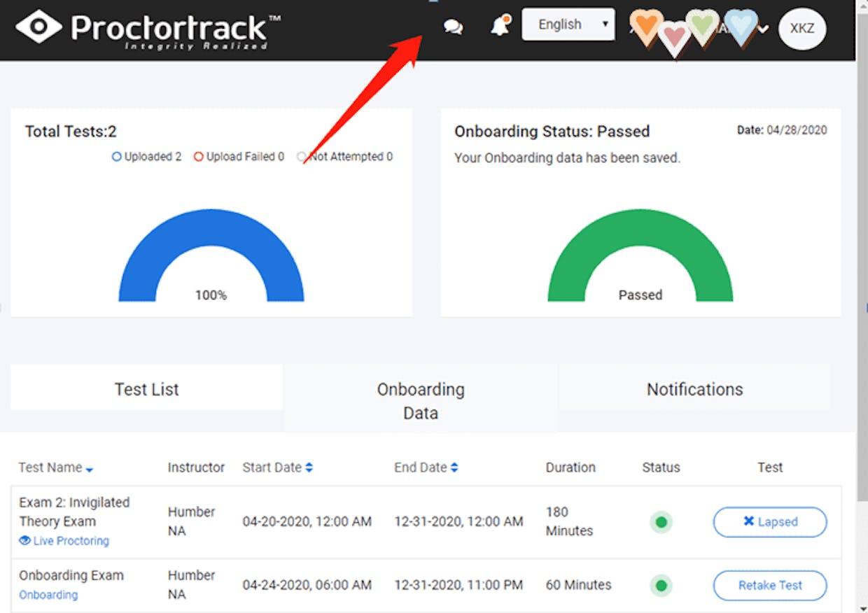Sort by End Date arrows

[x=454, y=467]
